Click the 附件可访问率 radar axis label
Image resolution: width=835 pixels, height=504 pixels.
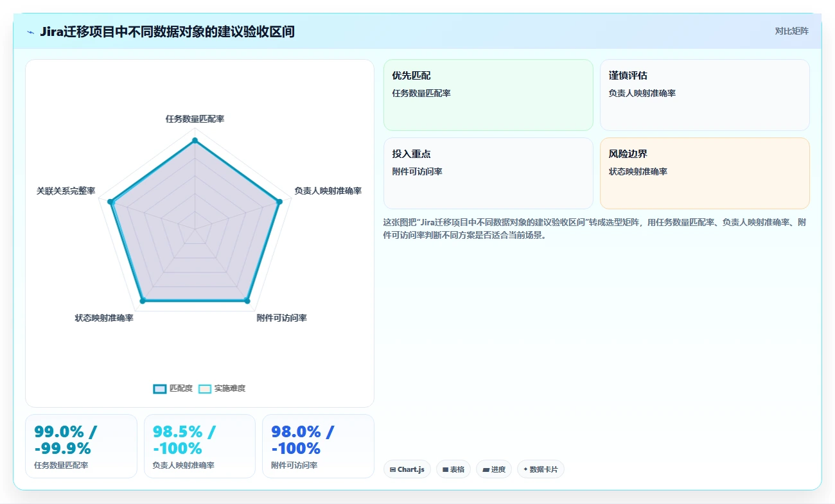coord(281,318)
